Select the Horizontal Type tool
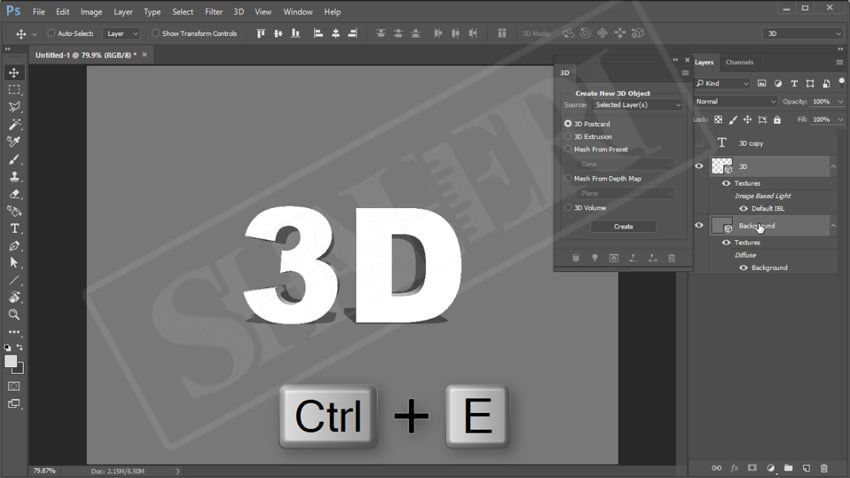 (14, 228)
